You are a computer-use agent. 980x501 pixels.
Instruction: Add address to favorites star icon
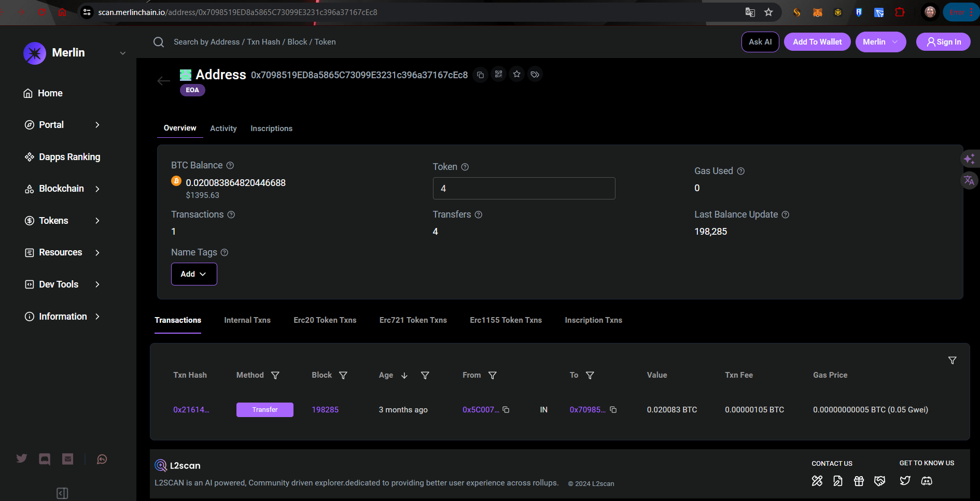tap(517, 75)
